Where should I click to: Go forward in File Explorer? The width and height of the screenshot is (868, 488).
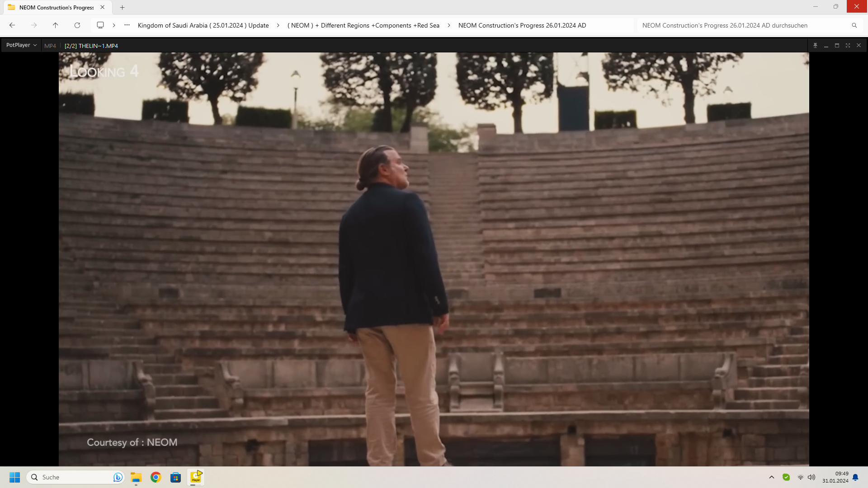34,25
